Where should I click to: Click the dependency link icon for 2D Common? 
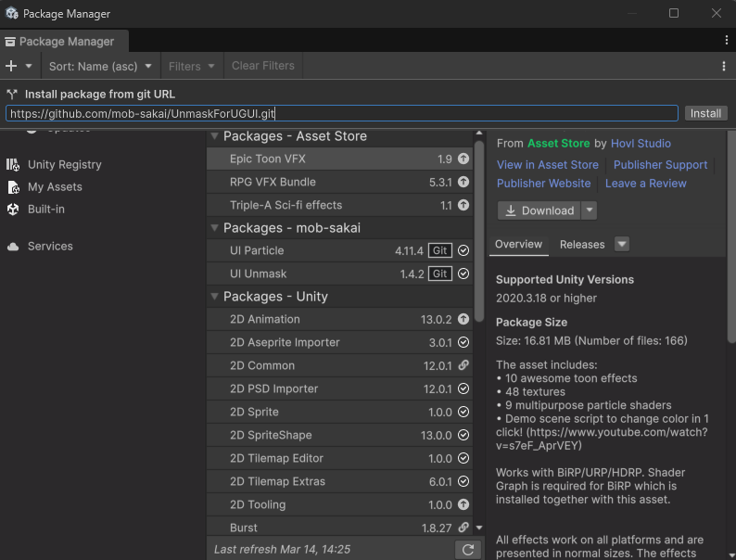[x=463, y=365]
